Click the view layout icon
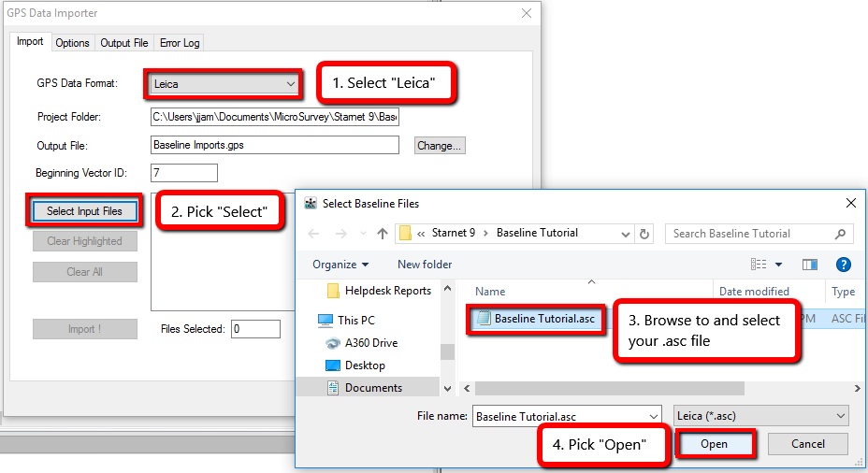Screen dimensions: 868x473 point(759,265)
